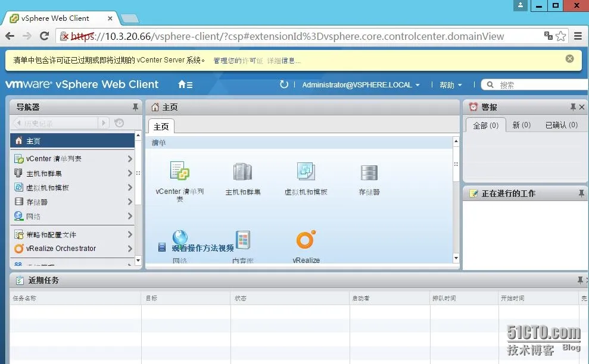This screenshot has width=589, height=364.
Task: Click browser back arrow
Action: 10,36
